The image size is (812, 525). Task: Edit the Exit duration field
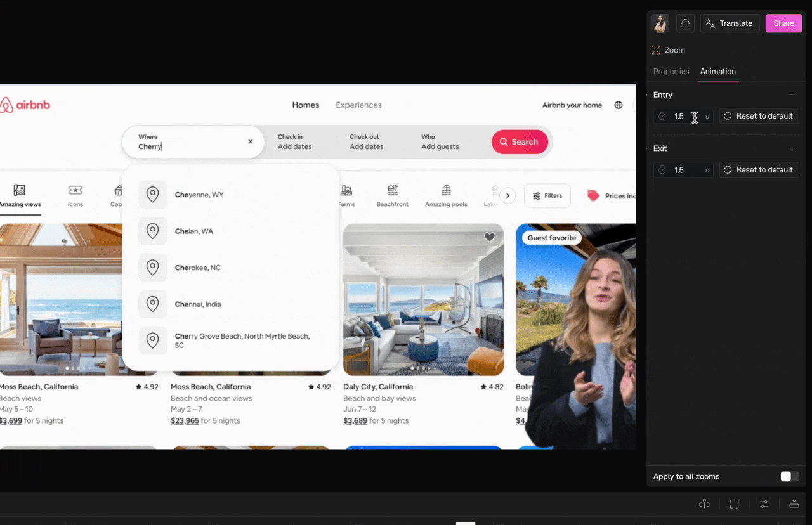coord(683,170)
